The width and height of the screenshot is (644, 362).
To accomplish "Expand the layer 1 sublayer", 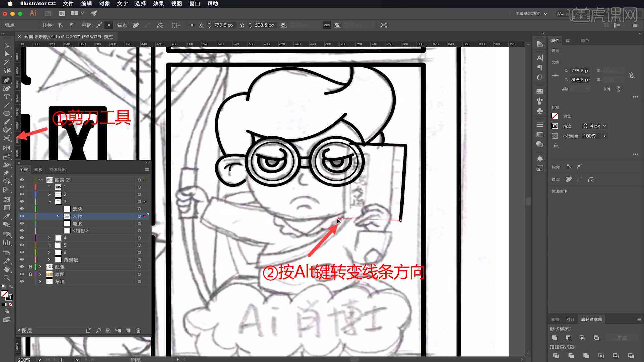I will pyautogui.click(x=48, y=187).
